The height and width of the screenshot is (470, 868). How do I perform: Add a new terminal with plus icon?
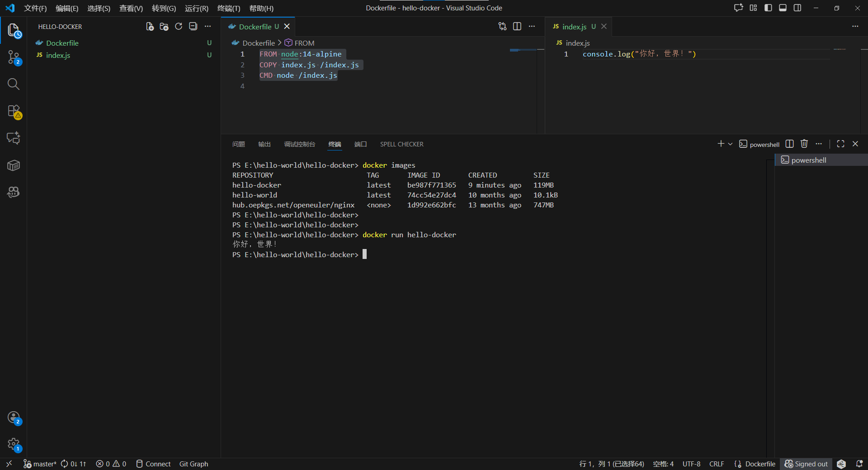point(721,144)
